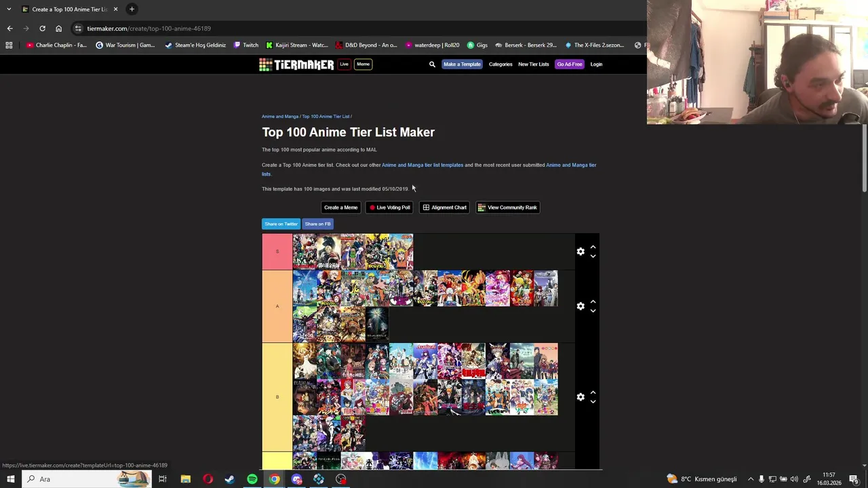Image resolution: width=868 pixels, height=488 pixels.
Task: Open the notification center icon
Action: click(x=854, y=479)
